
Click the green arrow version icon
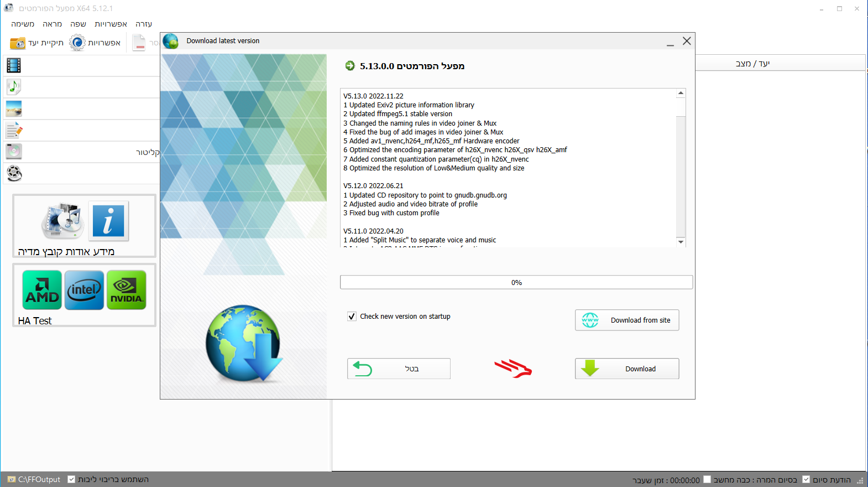(350, 66)
